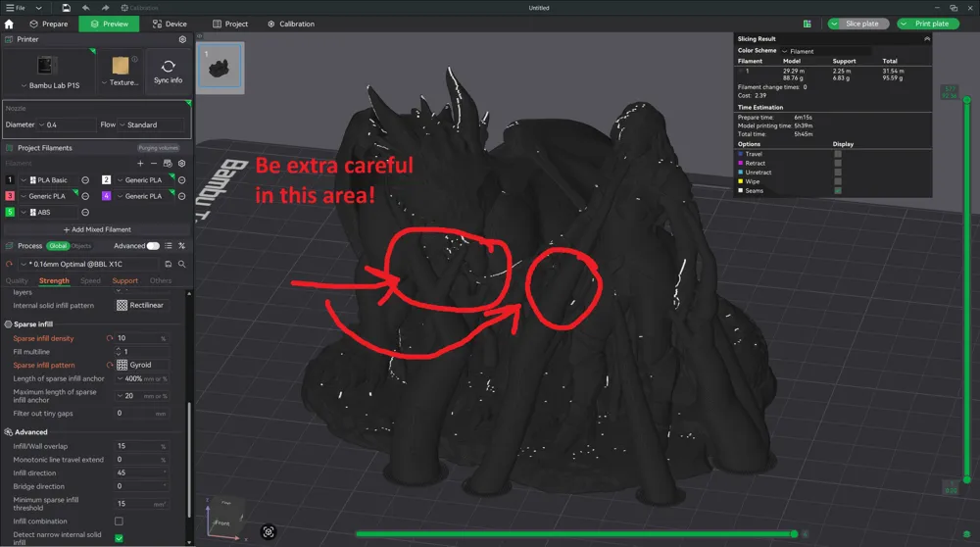Image resolution: width=980 pixels, height=547 pixels.
Task: Open the Speed settings tab
Action: (x=90, y=280)
